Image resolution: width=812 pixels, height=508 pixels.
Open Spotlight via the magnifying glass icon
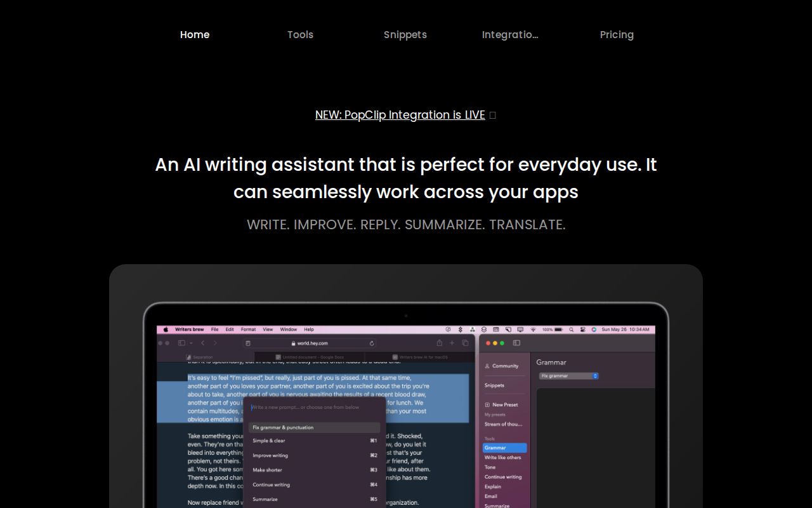point(572,330)
